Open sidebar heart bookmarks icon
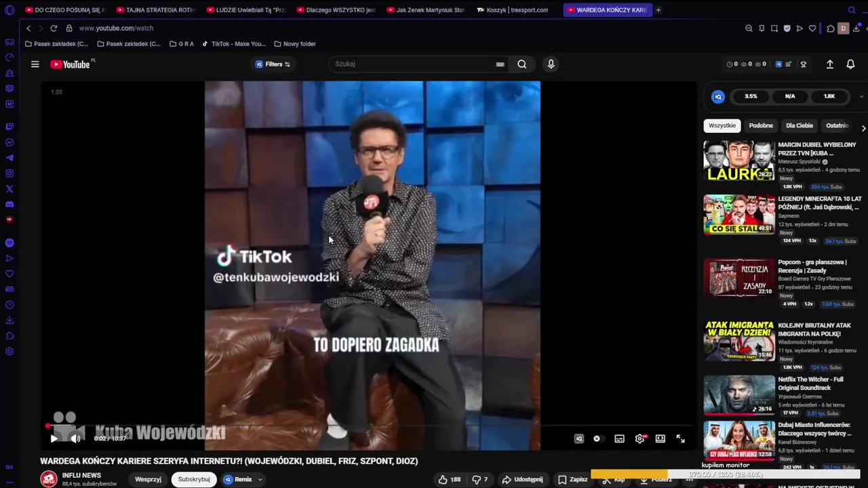This screenshot has width=868, height=488. [x=9, y=274]
